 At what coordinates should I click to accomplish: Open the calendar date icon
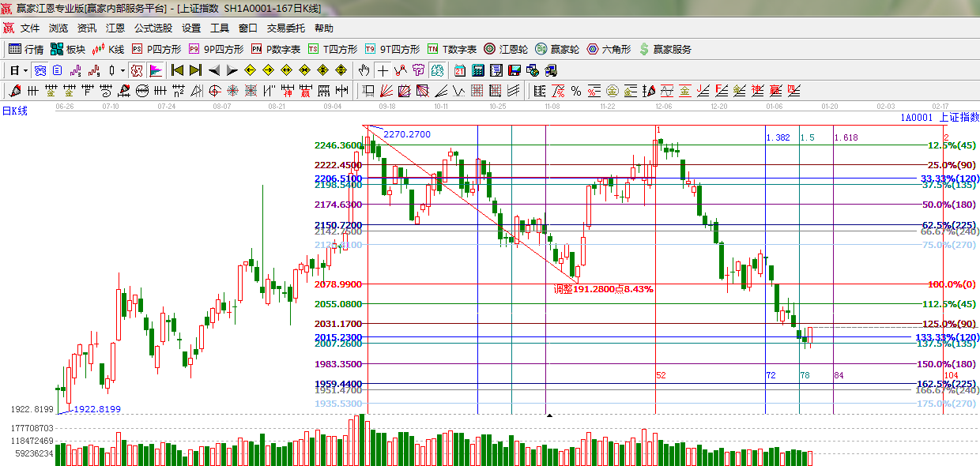[x=460, y=70]
